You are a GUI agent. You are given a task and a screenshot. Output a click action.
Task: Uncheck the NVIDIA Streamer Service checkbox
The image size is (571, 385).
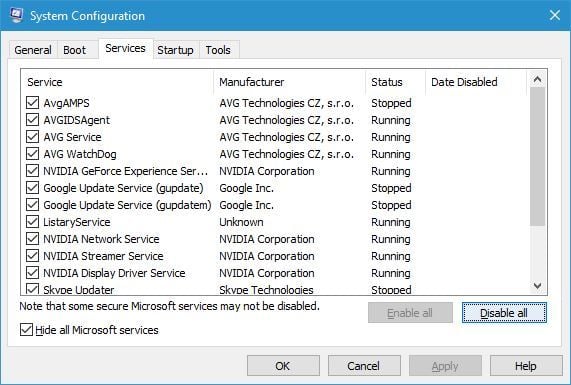point(32,256)
